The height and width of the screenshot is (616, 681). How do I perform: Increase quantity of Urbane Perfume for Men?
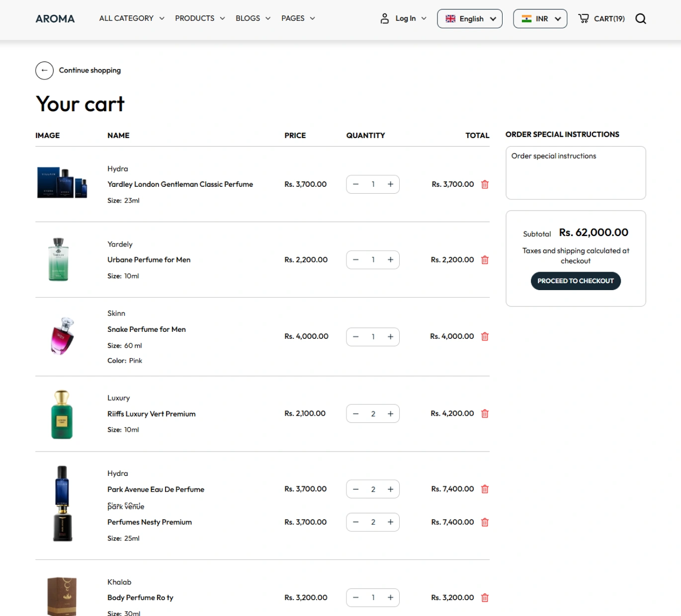(391, 260)
